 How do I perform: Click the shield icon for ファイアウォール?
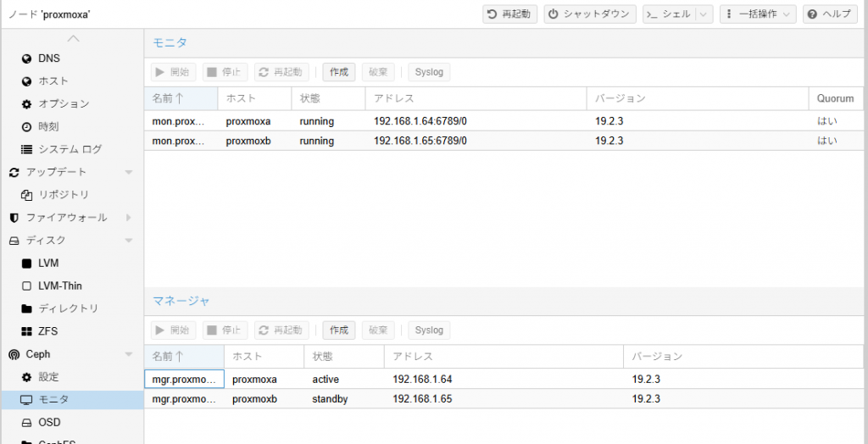[14, 218]
